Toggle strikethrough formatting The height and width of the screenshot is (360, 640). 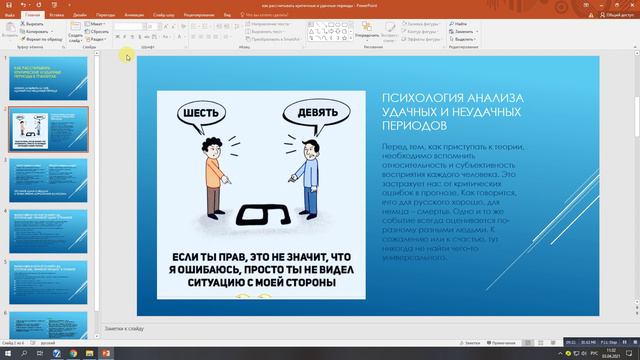coord(147,37)
